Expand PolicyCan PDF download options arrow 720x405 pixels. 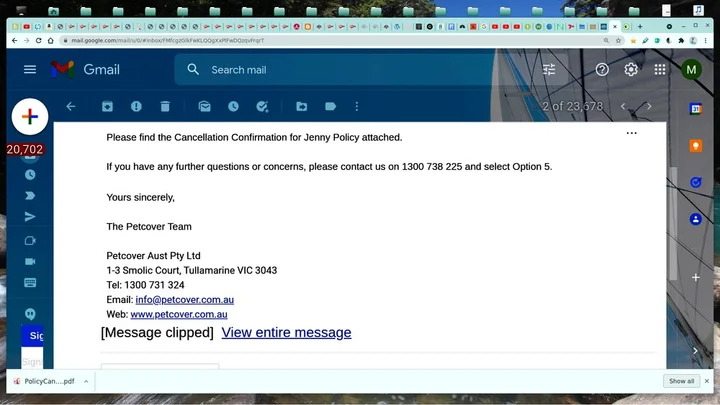click(x=86, y=381)
